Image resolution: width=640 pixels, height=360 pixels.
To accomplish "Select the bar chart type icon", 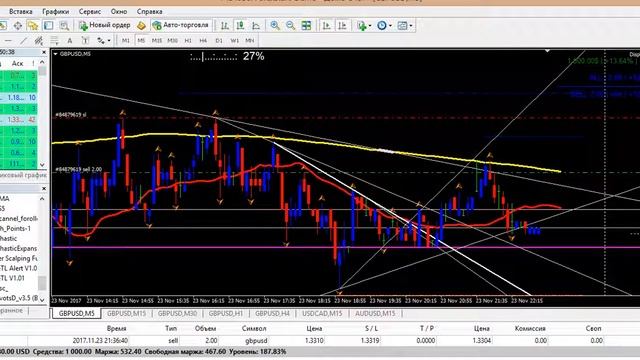I will (x=225, y=25).
